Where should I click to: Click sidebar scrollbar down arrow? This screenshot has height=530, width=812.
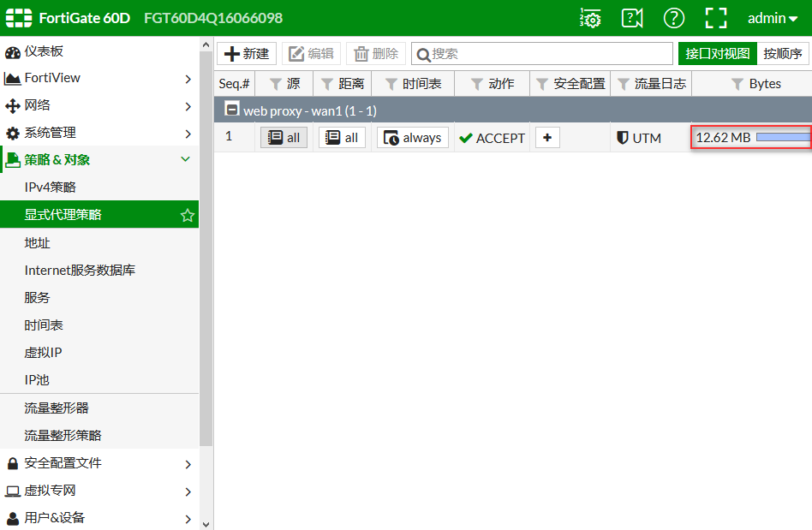pos(206,524)
